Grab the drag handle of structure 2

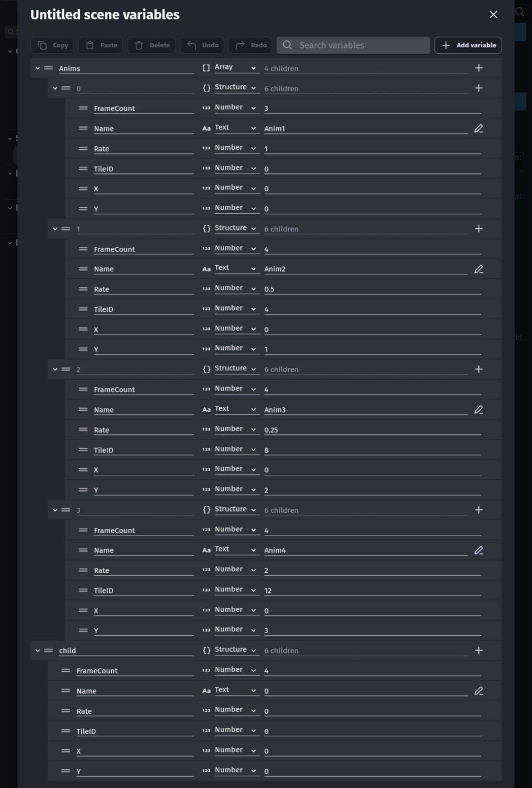(66, 369)
